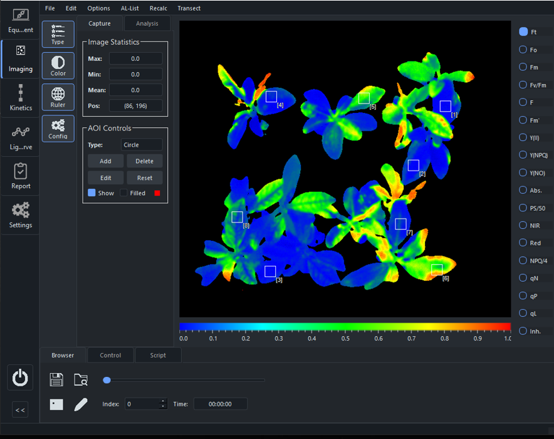This screenshot has width=554, height=439.
Task: Switch to the Browser tab
Action: click(63, 355)
